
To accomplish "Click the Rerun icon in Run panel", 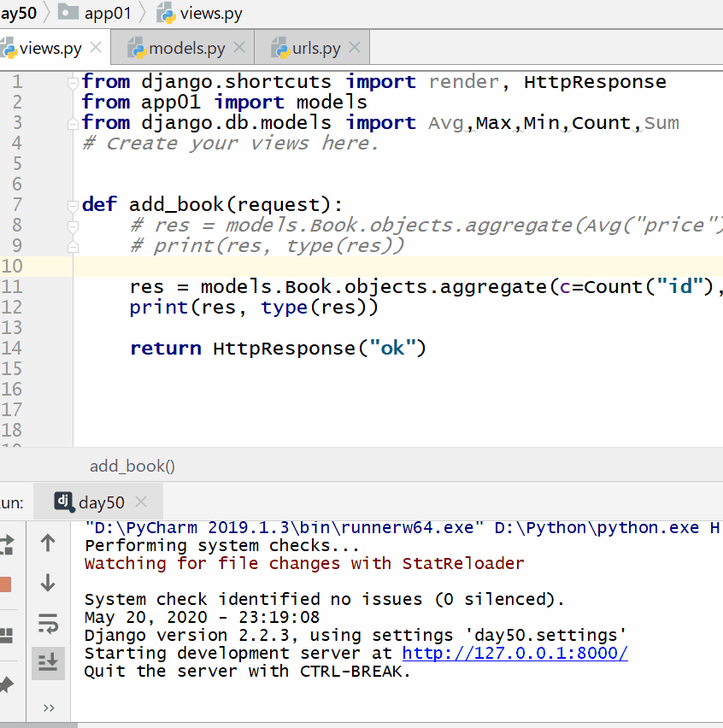I will click(x=6, y=543).
